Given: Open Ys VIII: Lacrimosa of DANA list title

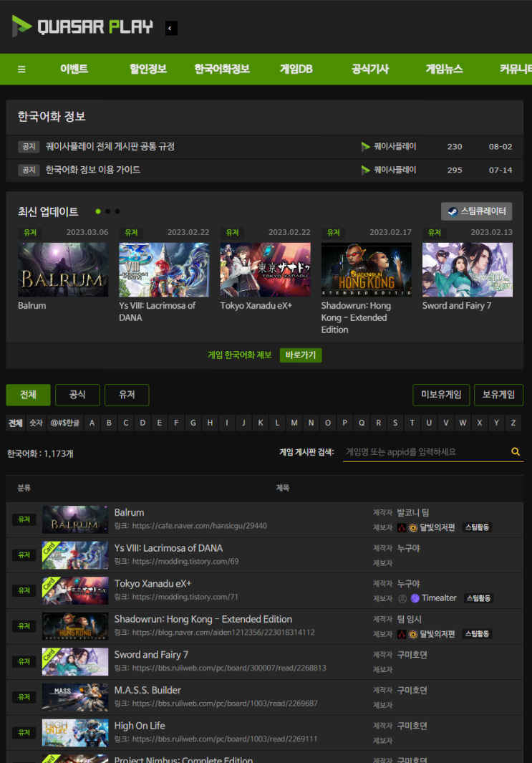Looking at the screenshot, I should tap(168, 548).
